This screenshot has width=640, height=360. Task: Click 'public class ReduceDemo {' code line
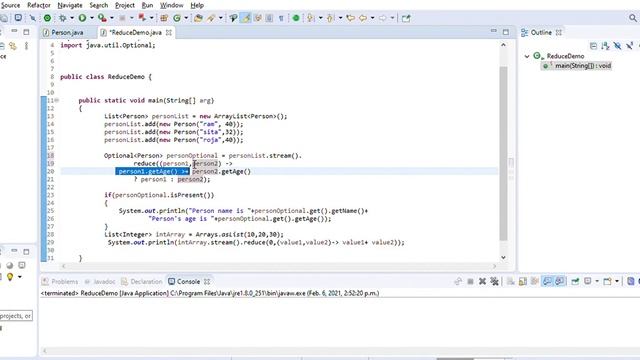tap(106, 77)
